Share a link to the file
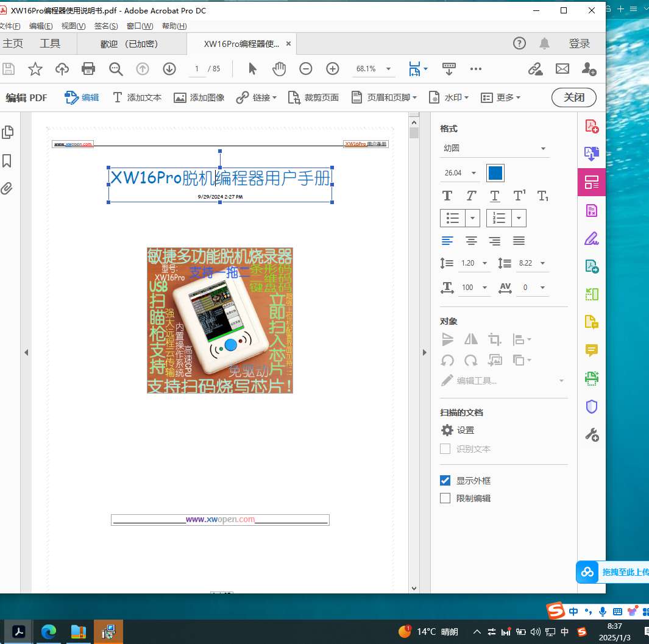This screenshot has height=644, width=649. pos(535,69)
